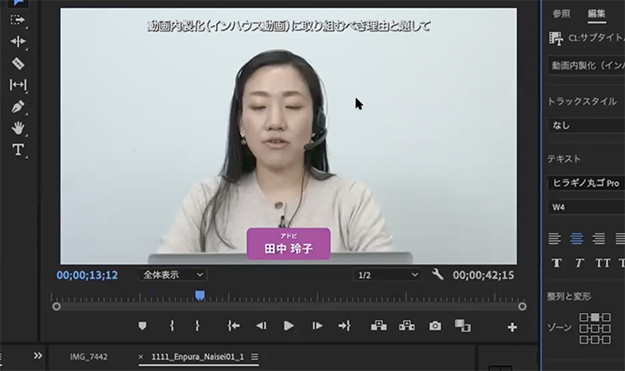This screenshot has width=625, height=371.
Task: Click left zoom scroll bar handle
Action: [x=57, y=306]
